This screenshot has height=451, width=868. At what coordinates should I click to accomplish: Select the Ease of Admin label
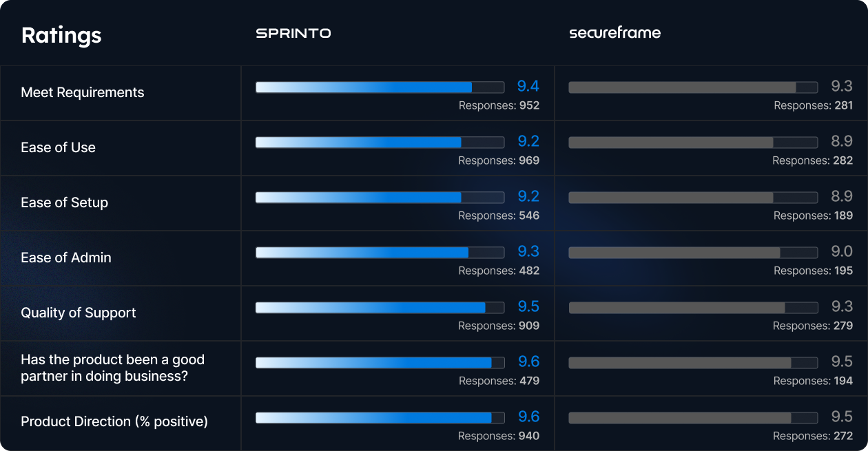pos(66,258)
